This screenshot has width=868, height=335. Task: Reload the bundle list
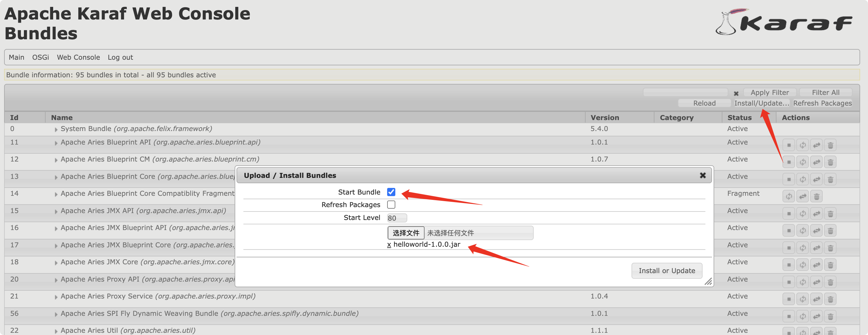click(704, 103)
